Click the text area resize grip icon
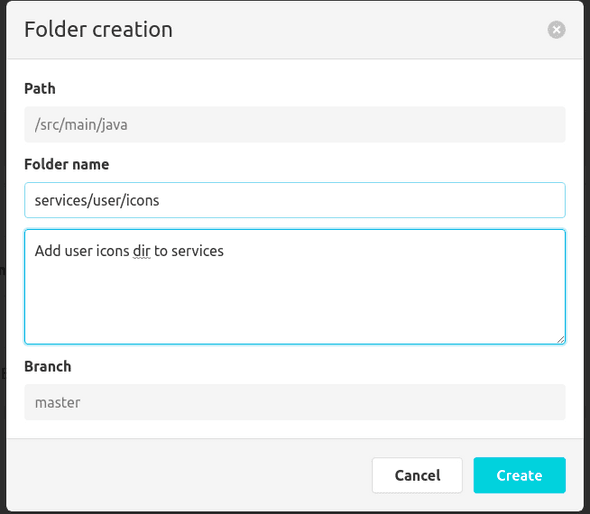This screenshot has width=590, height=514. tap(560, 339)
